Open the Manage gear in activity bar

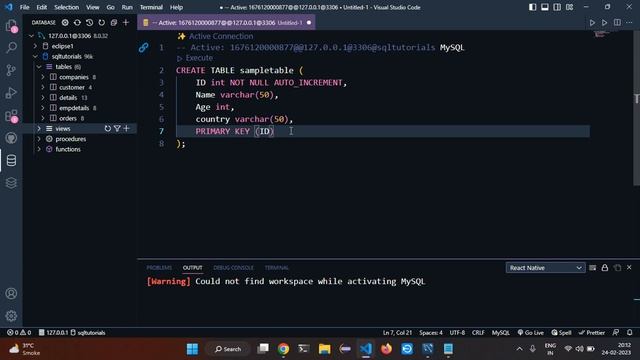(11, 316)
